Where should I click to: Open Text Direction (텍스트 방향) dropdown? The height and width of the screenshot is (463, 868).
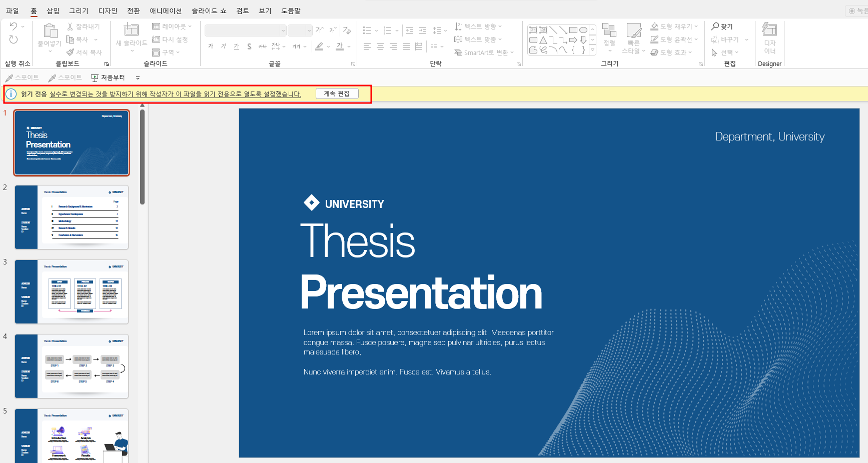(x=478, y=26)
